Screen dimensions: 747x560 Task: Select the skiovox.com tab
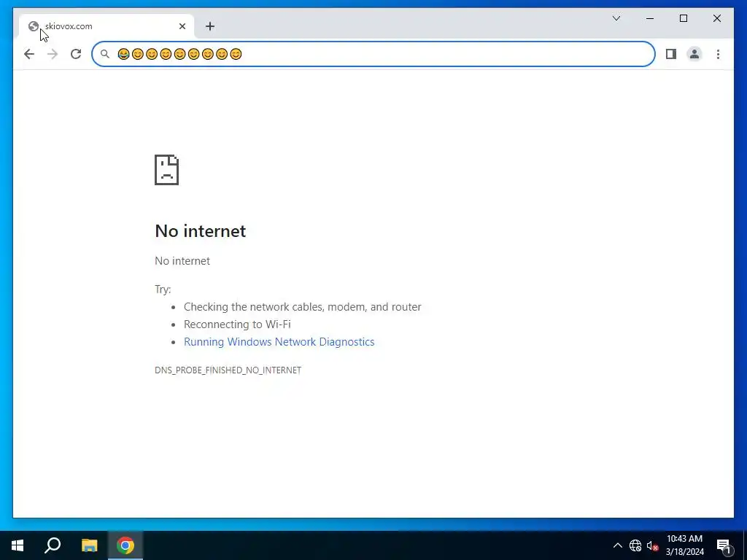pyautogui.click(x=107, y=26)
